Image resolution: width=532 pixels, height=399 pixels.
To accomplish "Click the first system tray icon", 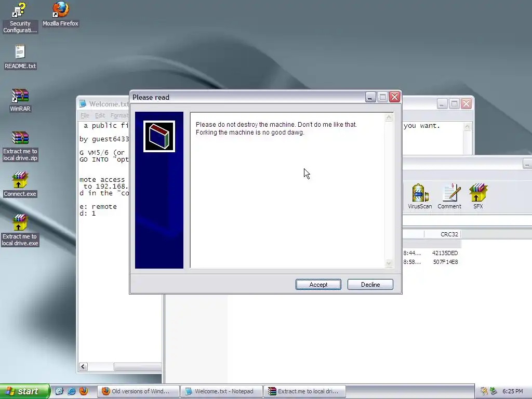I will tap(484, 391).
